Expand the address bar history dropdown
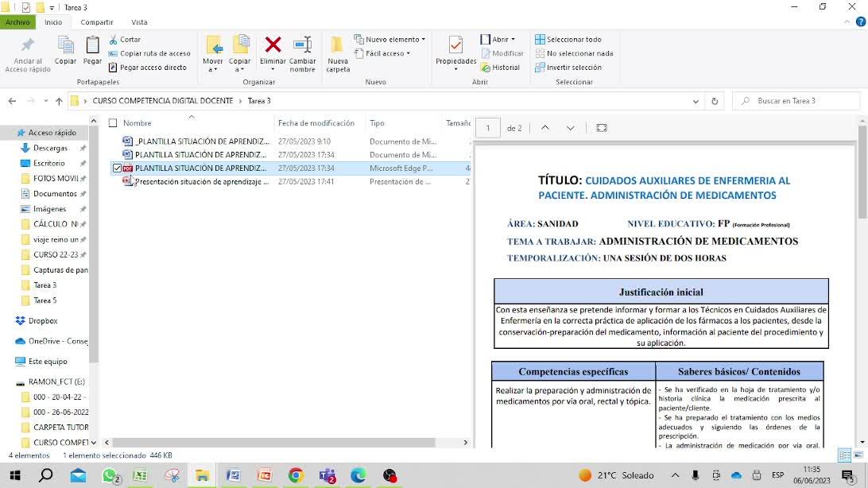The image size is (868, 488). point(696,101)
